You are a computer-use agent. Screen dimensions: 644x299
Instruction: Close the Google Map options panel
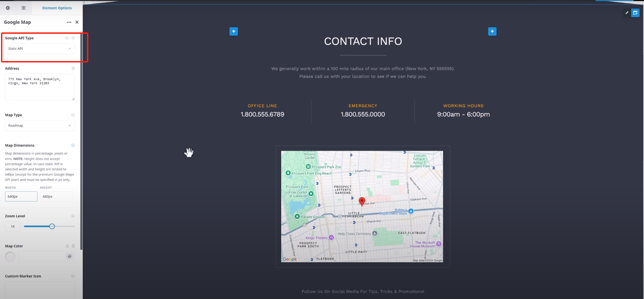coord(77,22)
